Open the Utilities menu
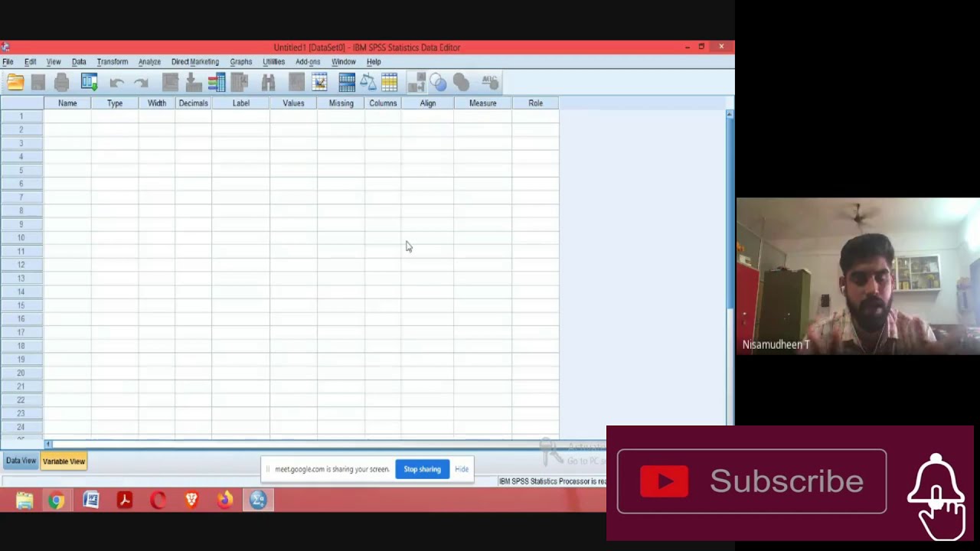The height and width of the screenshot is (551, 980). (x=273, y=62)
